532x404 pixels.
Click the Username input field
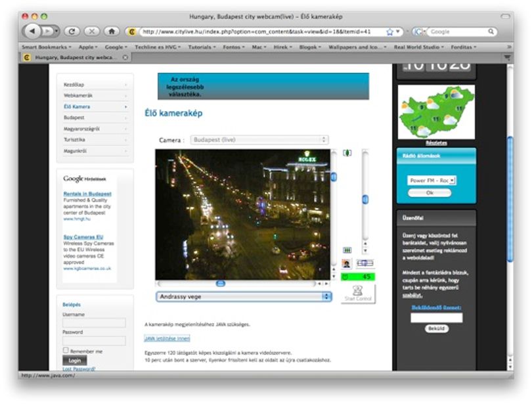94,323
